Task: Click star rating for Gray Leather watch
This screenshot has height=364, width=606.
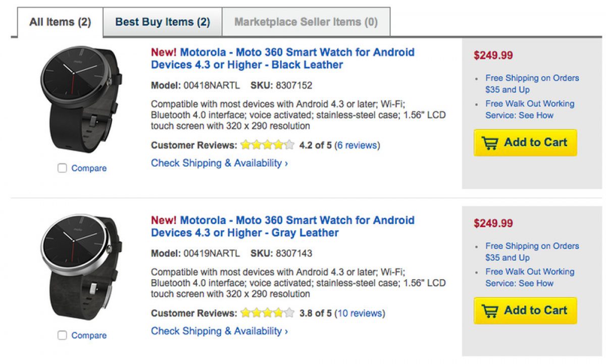Action: coord(267,314)
